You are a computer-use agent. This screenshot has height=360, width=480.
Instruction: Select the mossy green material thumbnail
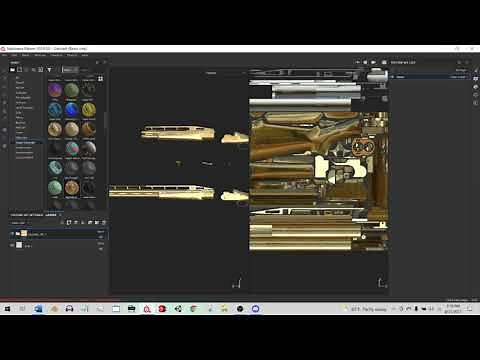point(71,90)
